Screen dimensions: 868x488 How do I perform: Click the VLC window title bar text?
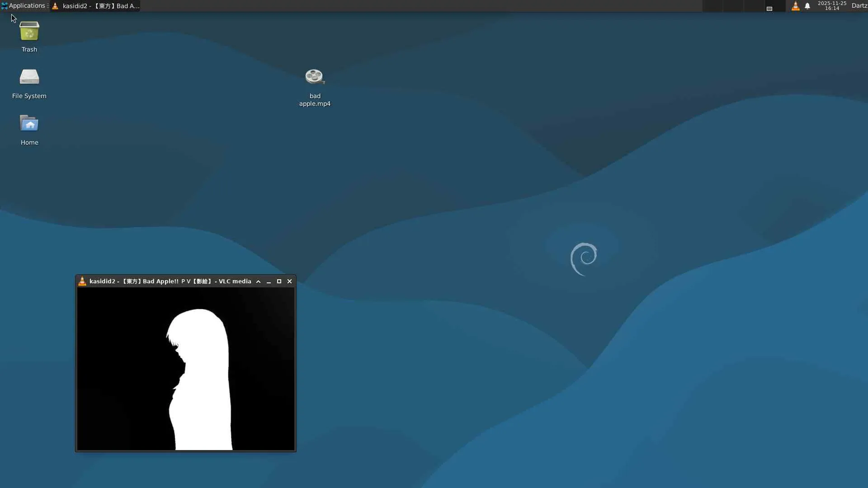pyautogui.click(x=170, y=282)
